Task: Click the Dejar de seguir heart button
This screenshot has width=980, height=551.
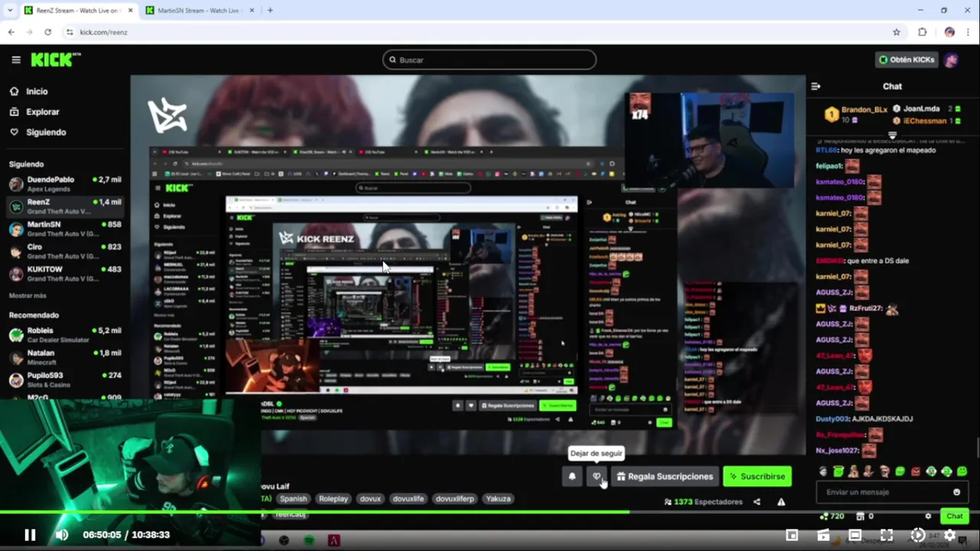Action: 596,476
